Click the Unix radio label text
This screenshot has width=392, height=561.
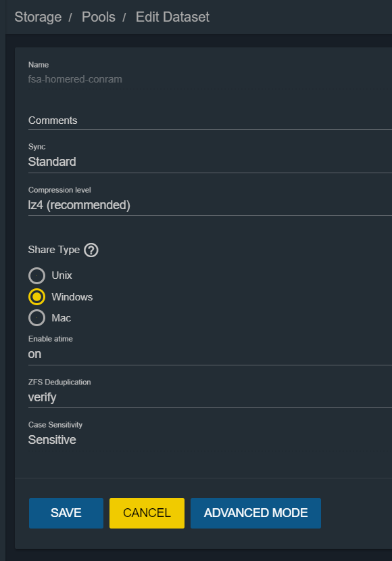pos(62,275)
